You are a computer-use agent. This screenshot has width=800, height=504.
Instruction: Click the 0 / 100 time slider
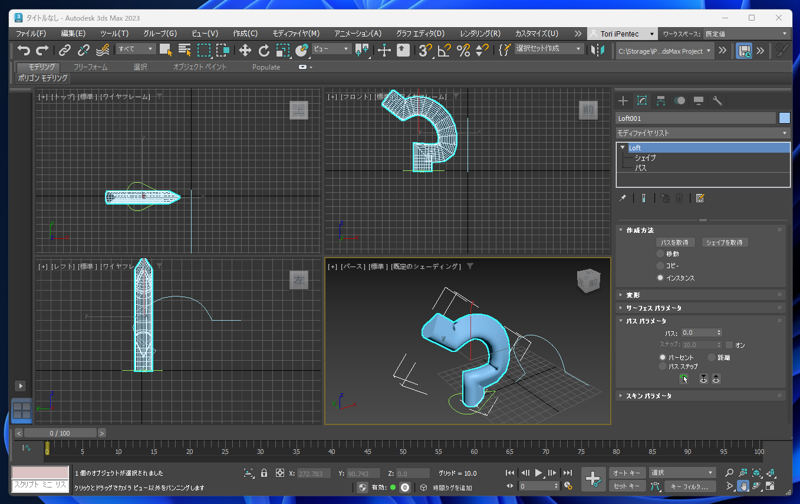click(x=60, y=433)
